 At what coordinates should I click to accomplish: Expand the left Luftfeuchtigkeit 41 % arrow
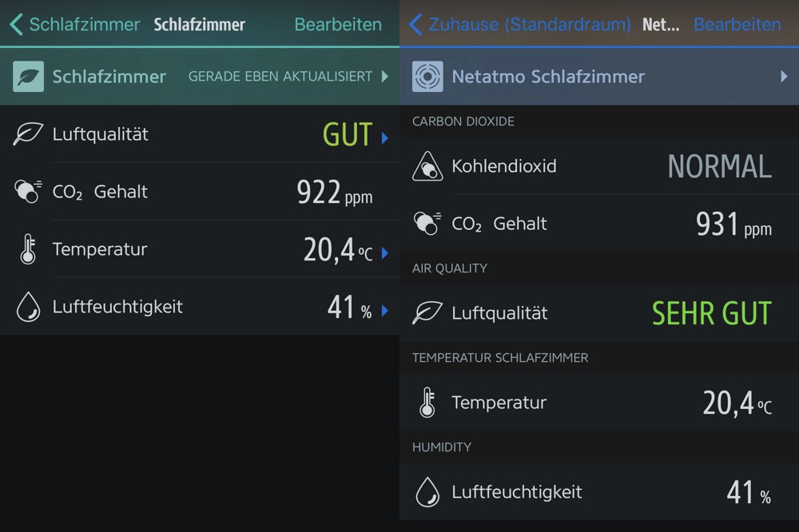click(384, 310)
